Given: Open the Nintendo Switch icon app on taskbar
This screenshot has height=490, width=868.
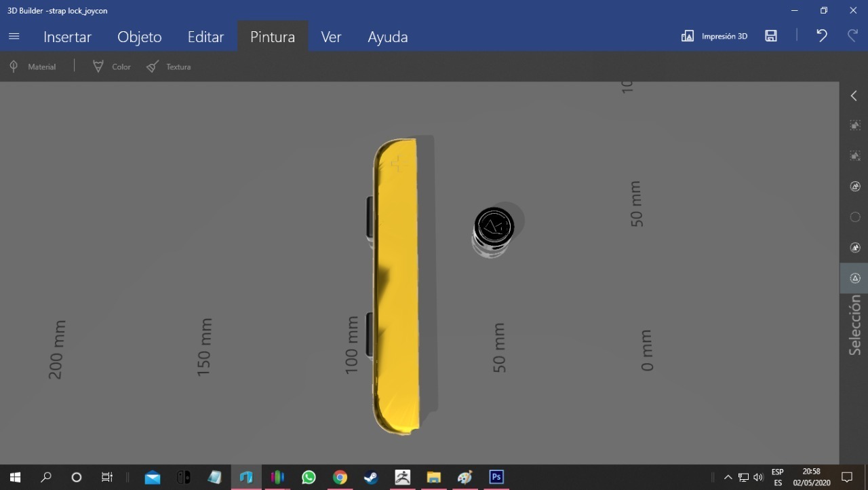Looking at the screenshot, I should [x=184, y=477].
